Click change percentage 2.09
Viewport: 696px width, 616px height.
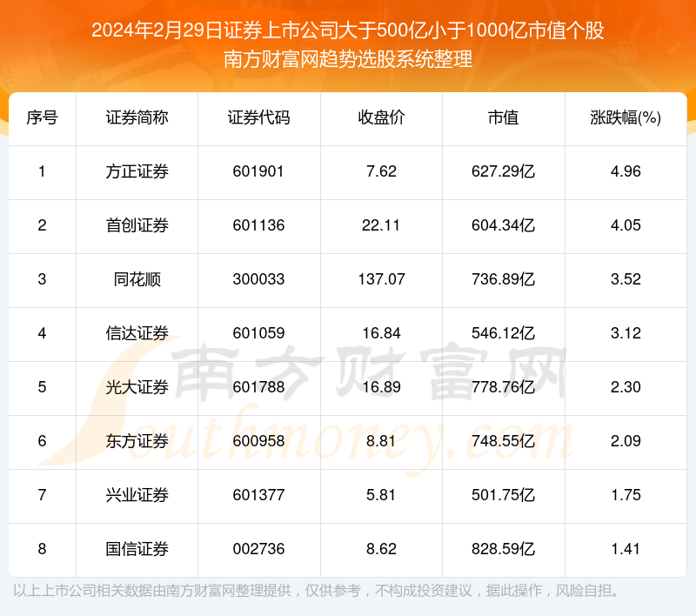(626, 441)
